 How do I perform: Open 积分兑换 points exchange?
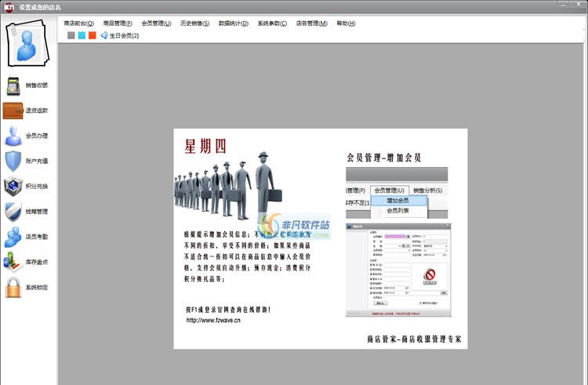point(13,187)
